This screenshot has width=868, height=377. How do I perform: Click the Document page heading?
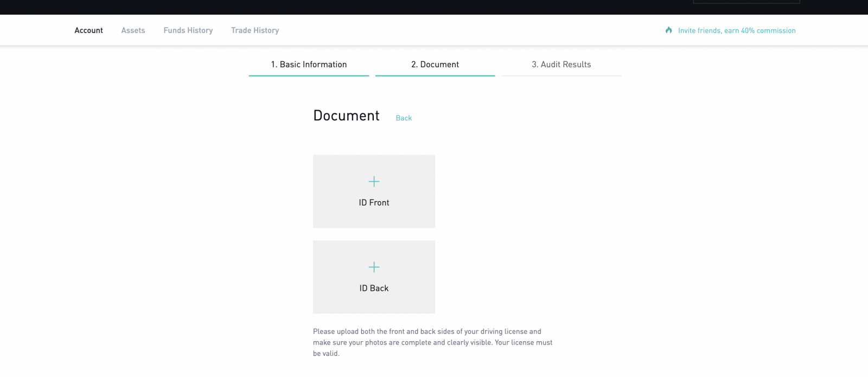[346, 116]
